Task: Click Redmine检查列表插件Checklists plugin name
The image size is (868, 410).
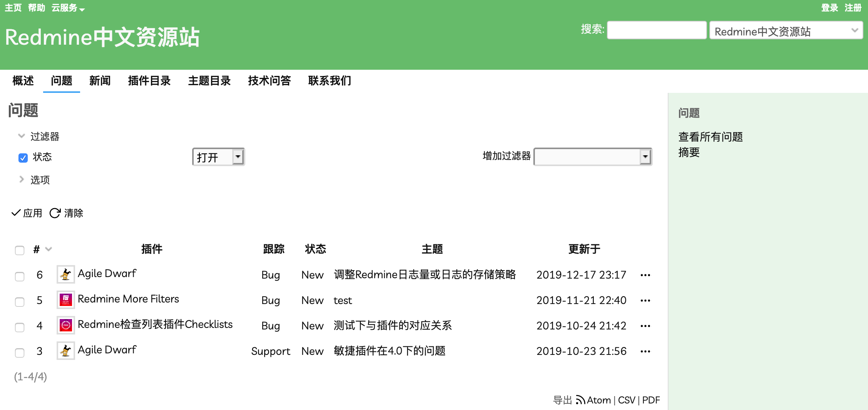Action: 155,324
